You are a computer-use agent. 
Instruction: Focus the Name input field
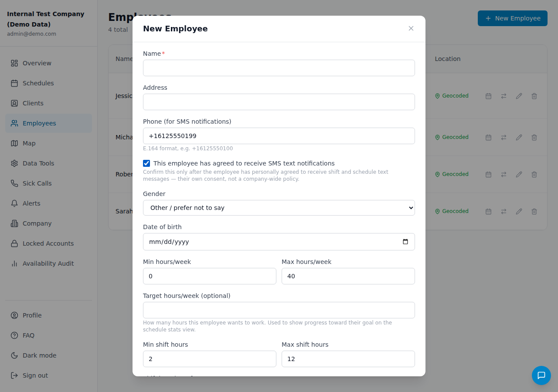click(279, 68)
